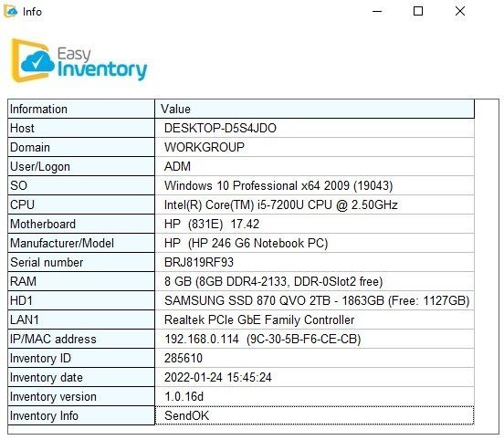The height and width of the screenshot is (440, 504).
Task: Select the SAMSUNG SSD 870 QVO HD1 value
Action: pyautogui.click(x=315, y=301)
